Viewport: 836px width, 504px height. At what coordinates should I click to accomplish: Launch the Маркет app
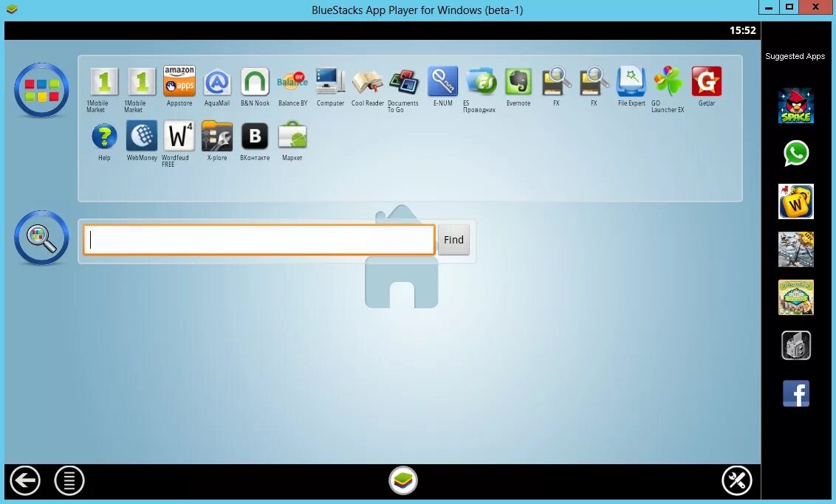point(292,137)
